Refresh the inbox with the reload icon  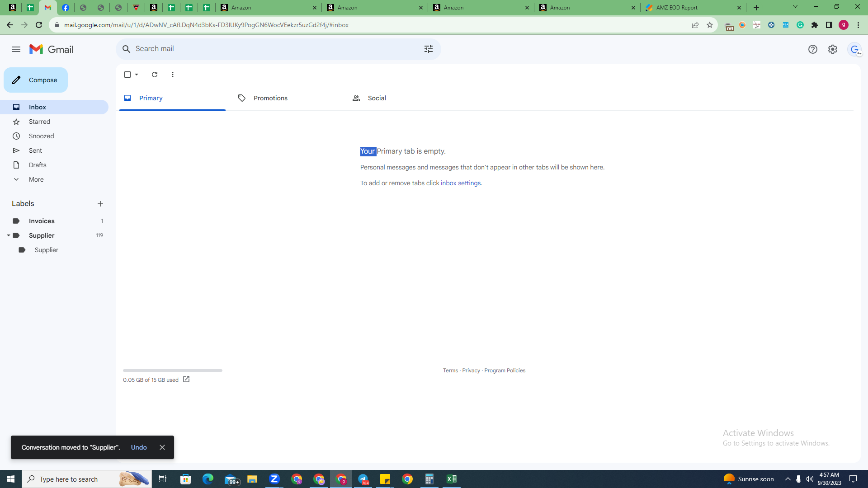click(x=155, y=75)
